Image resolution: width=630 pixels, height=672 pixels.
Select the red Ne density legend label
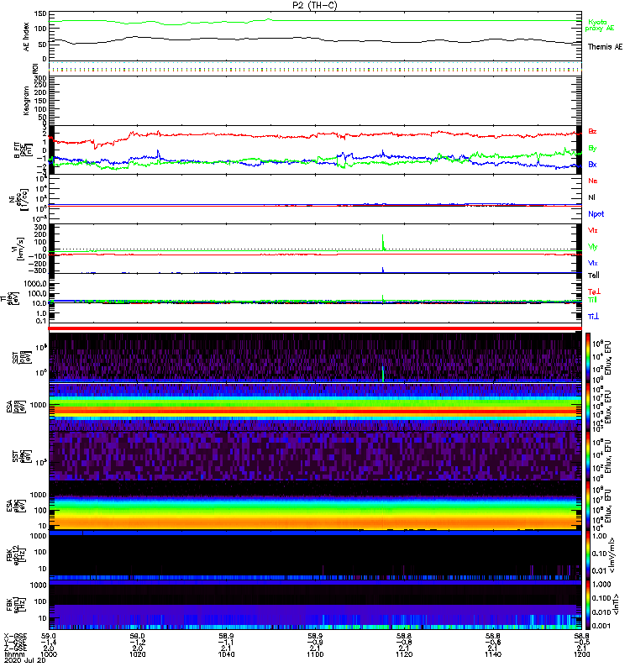(x=593, y=181)
